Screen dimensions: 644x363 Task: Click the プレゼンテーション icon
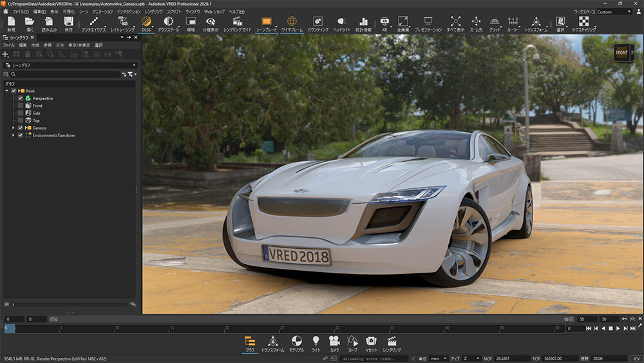point(428,24)
